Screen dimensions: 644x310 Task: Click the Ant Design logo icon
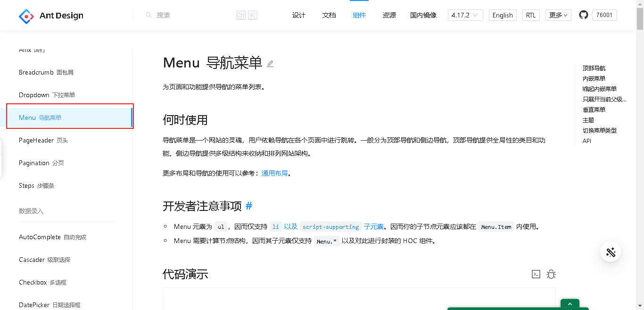tap(26, 16)
